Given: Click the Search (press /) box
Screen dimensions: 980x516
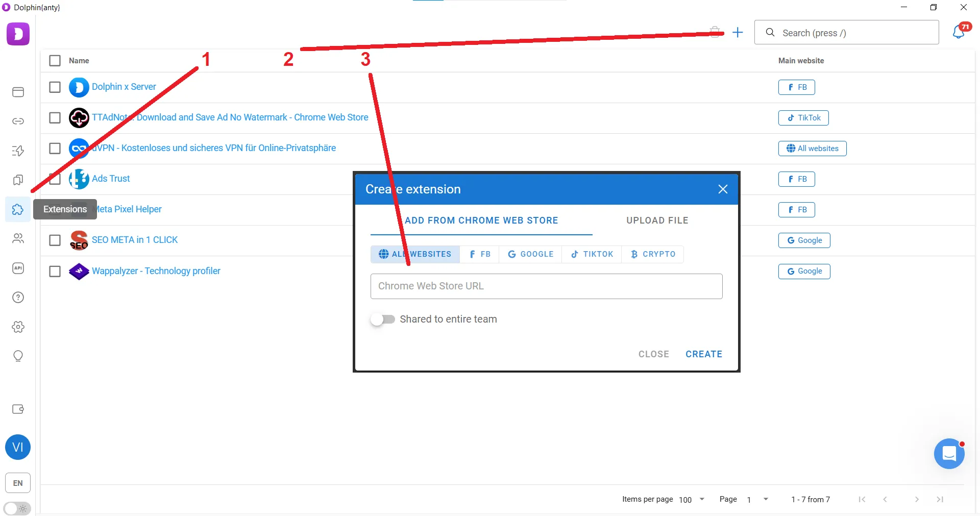Looking at the screenshot, I should pyautogui.click(x=846, y=33).
